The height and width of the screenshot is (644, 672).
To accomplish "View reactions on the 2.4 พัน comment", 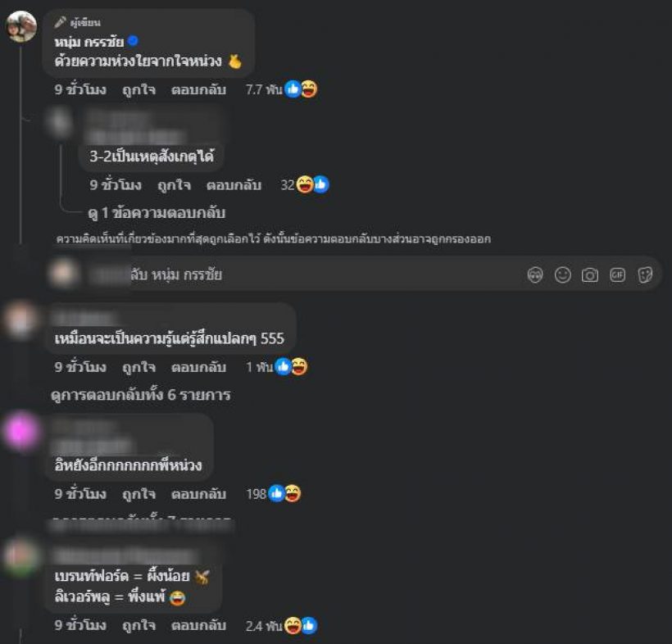I will click(281, 626).
